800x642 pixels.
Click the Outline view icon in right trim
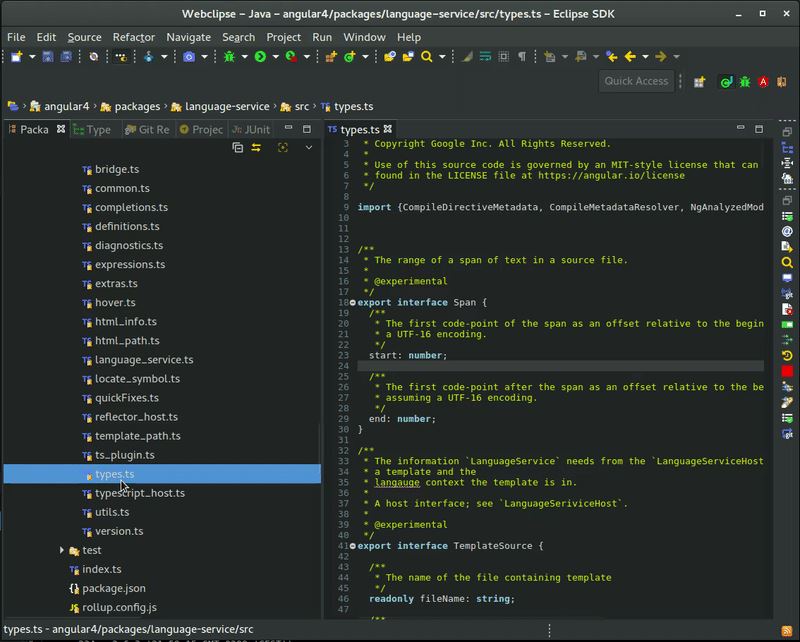(x=787, y=148)
